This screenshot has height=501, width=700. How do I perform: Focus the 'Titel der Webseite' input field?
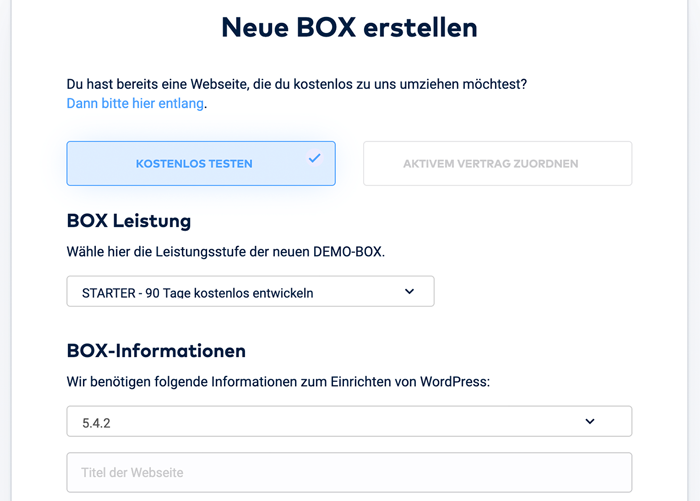tap(349, 472)
